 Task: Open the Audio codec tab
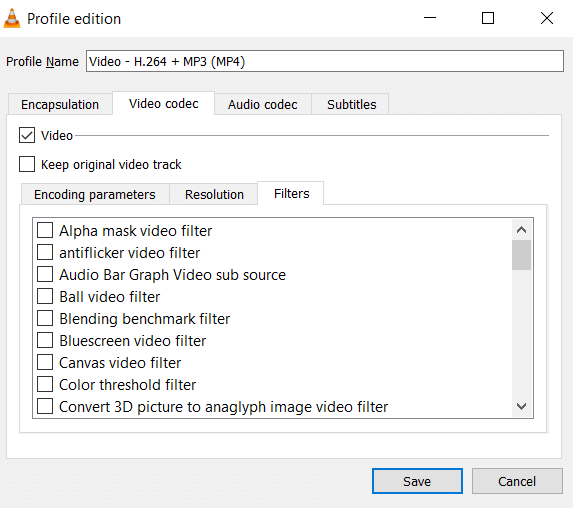coord(263,105)
